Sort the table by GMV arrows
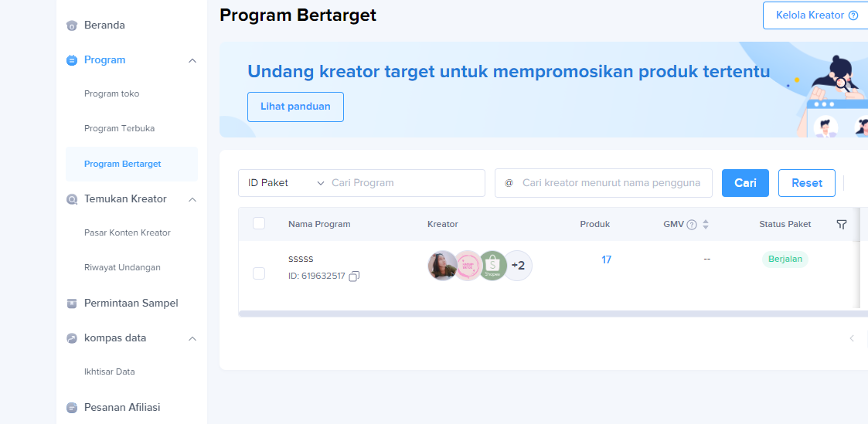This screenshot has width=868, height=424. [706, 225]
